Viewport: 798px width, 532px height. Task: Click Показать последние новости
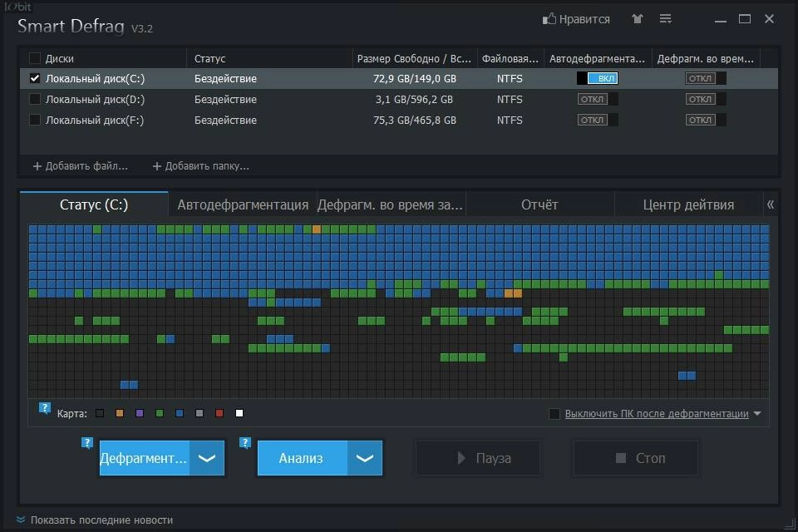coord(101,520)
